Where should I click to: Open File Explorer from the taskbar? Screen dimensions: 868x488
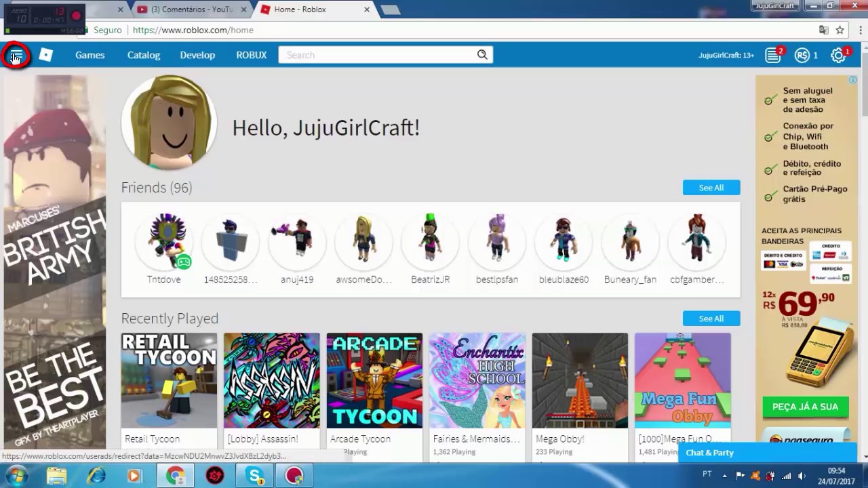tap(57, 476)
